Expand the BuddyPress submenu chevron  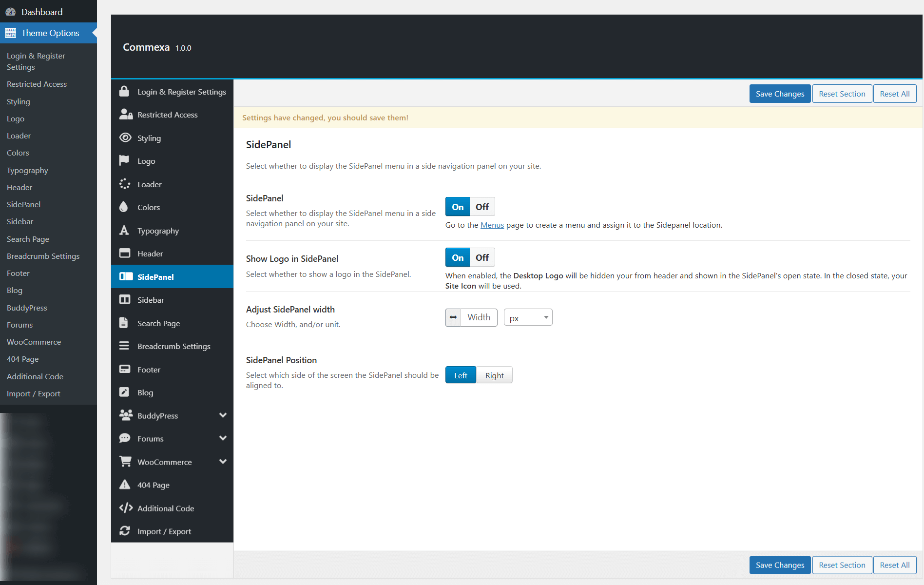[x=223, y=415]
